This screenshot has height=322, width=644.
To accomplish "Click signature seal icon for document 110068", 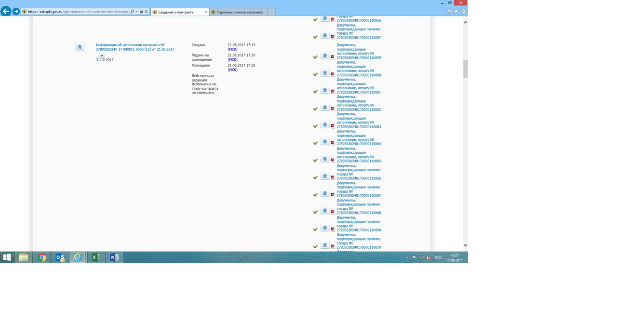I will pyautogui.click(x=325, y=211).
